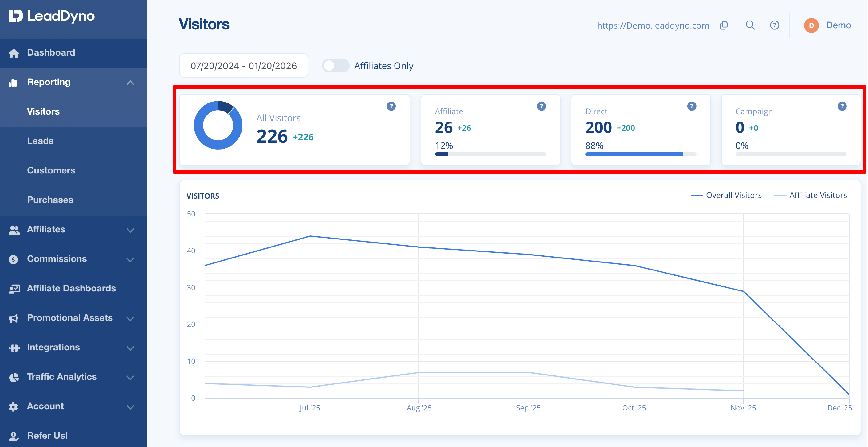868x447 pixels.
Task: Click the Affiliate card help icon
Action: click(x=541, y=106)
